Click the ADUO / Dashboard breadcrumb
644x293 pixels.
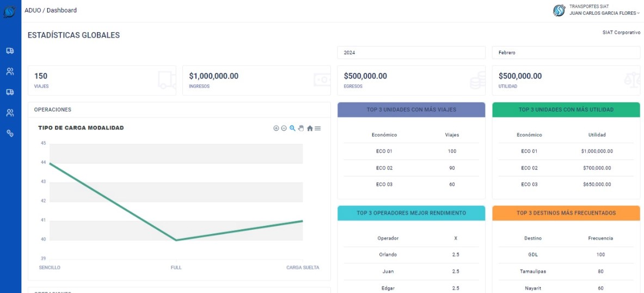pos(51,10)
